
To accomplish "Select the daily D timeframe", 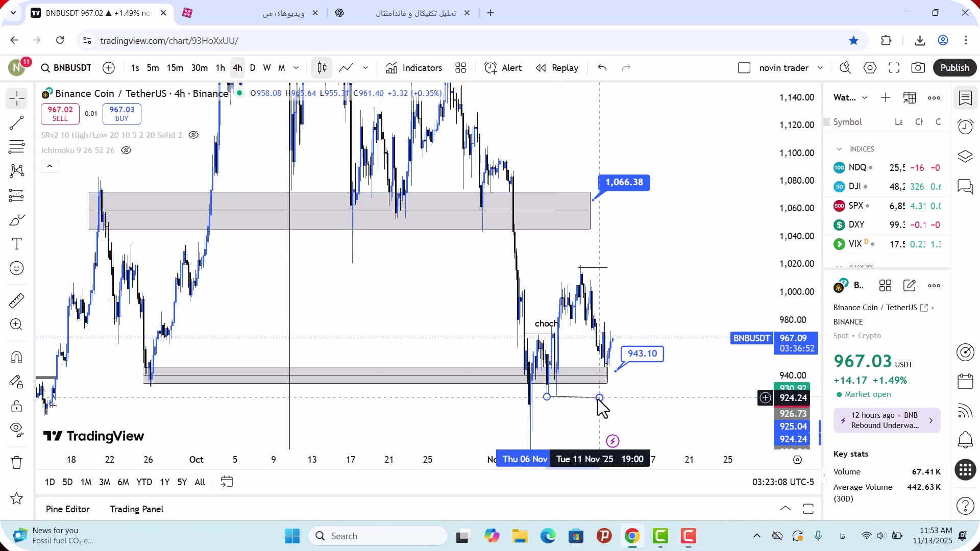I will tap(253, 68).
